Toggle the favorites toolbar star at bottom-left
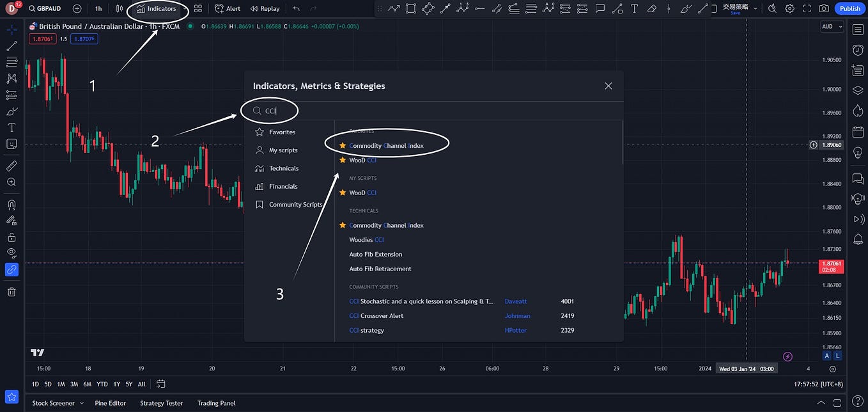The width and height of the screenshot is (868, 412). (12, 397)
